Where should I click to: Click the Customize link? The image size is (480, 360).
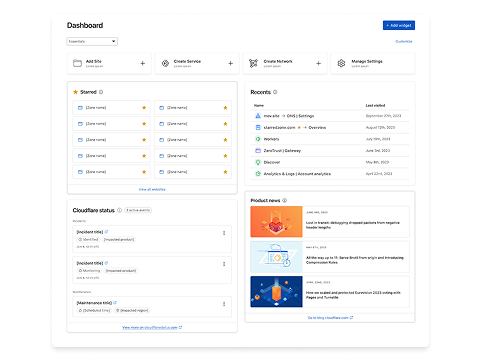pyautogui.click(x=404, y=41)
